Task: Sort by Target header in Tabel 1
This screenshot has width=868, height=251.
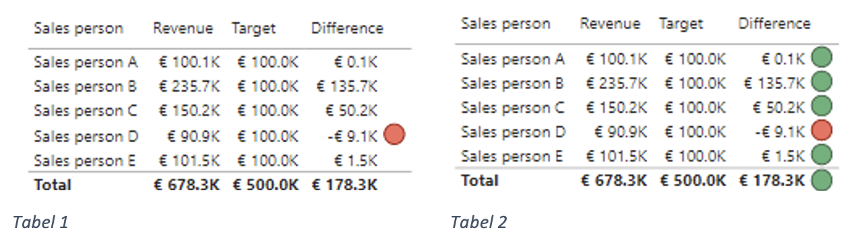Action: [254, 28]
